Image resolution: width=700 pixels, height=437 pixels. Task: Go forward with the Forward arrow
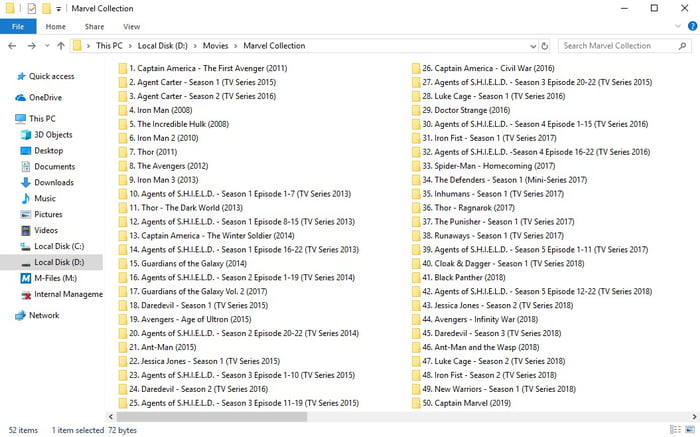pyautogui.click(x=31, y=46)
